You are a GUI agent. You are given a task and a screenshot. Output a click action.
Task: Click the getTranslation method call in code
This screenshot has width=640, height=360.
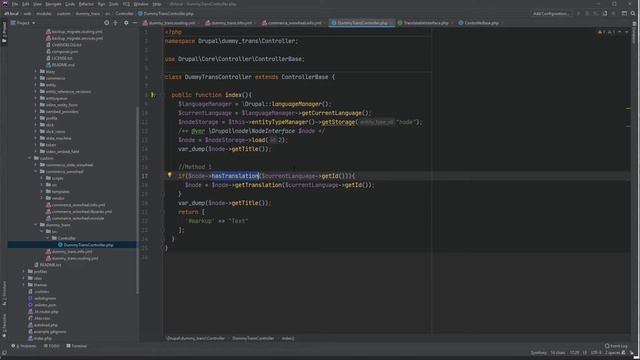pos(258,185)
